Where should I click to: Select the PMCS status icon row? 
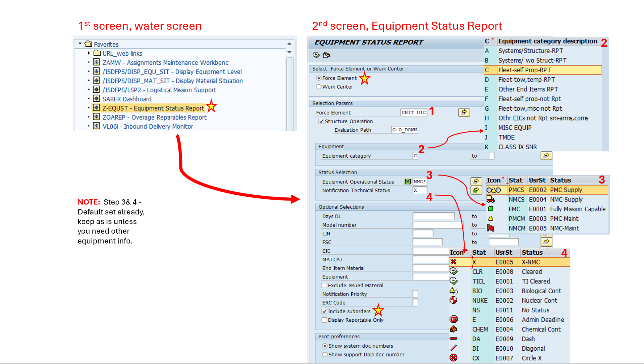coord(493,190)
